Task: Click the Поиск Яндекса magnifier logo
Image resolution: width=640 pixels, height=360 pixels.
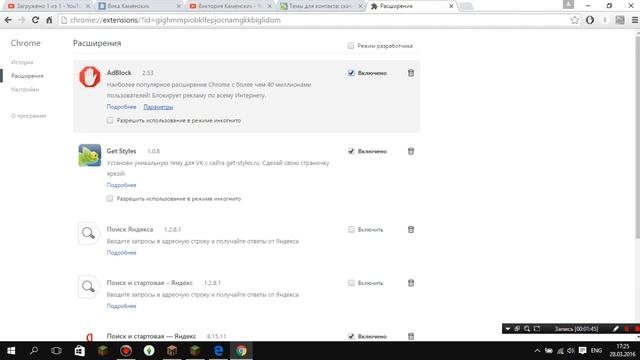Action: 89,233
